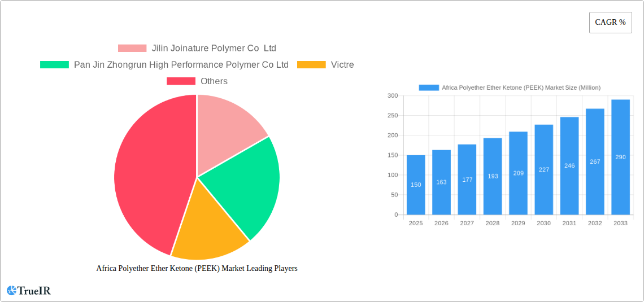Screen dimensions: 644x302
Task: Click the blue market size legend box
Action: 429,87
